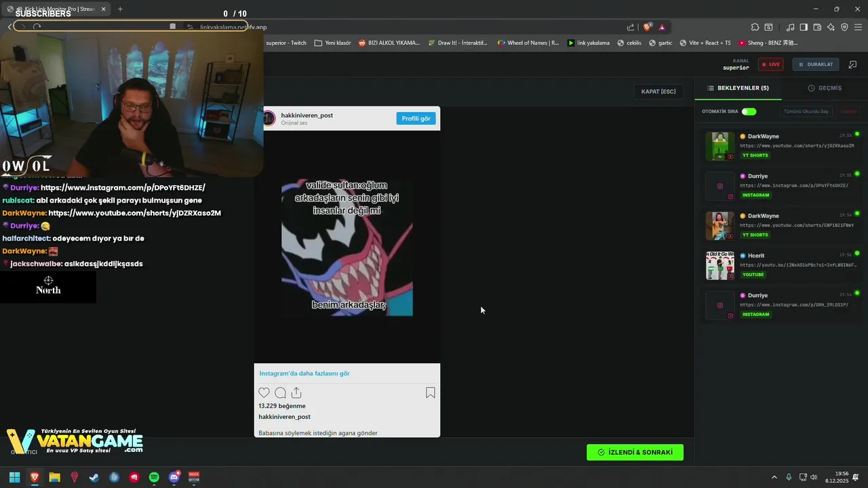Click the popout arrow icon next to DURAKLAT
This screenshot has width=868, height=488.
852,64
